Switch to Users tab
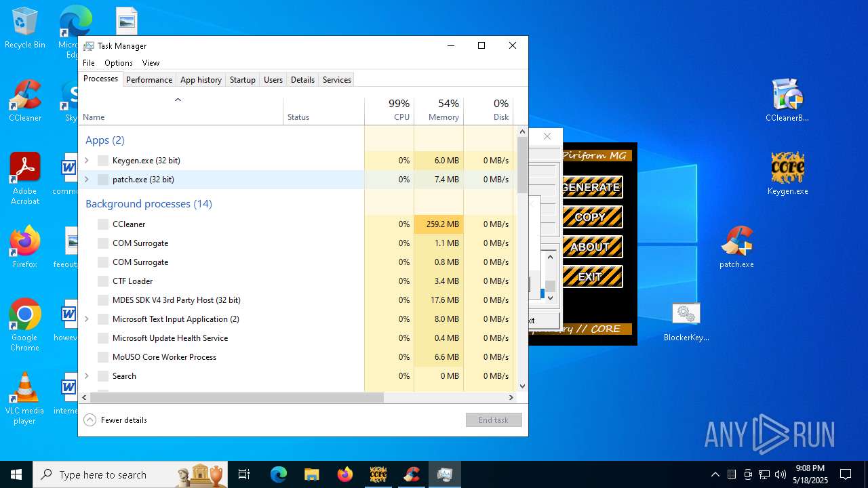The height and width of the screenshot is (488, 868). [273, 80]
